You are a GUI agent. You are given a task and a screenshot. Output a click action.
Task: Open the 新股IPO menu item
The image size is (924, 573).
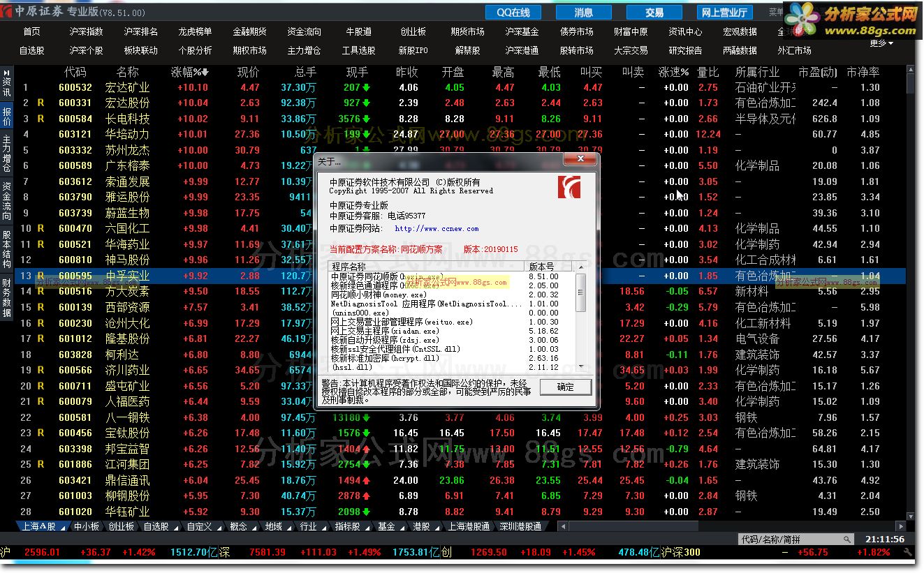coord(413,50)
